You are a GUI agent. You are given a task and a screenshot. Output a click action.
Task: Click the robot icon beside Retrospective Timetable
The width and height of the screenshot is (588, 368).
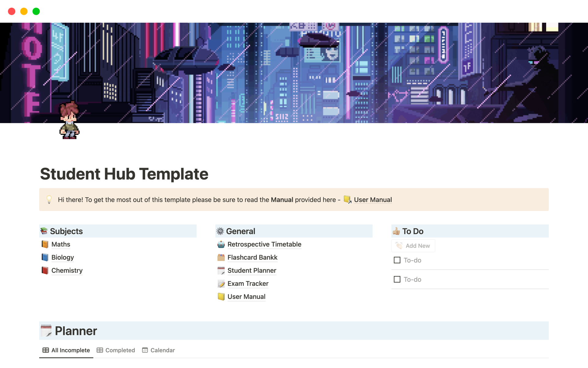pyautogui.click(x=221, y=244)
